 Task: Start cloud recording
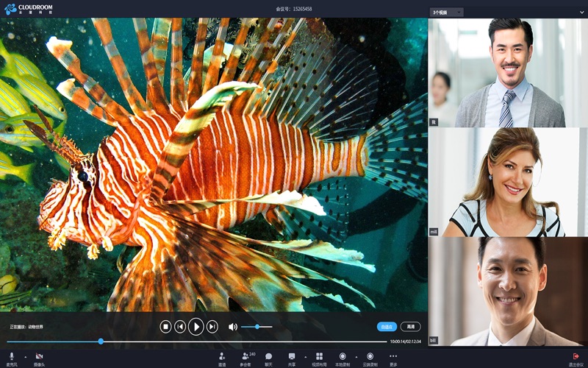coord(370,357)
